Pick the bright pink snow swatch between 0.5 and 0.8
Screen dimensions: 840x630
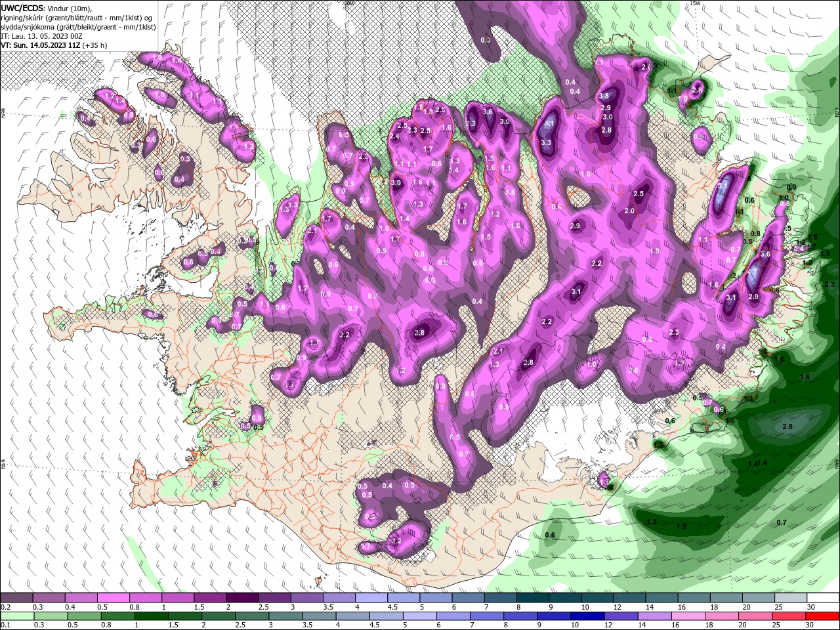[113, 598]
